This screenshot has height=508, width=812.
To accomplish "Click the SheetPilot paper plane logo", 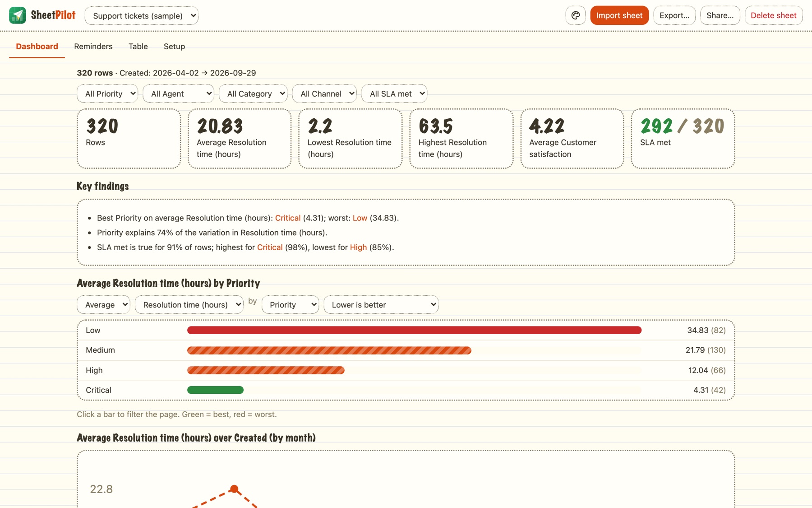I will tap(18, 15).
